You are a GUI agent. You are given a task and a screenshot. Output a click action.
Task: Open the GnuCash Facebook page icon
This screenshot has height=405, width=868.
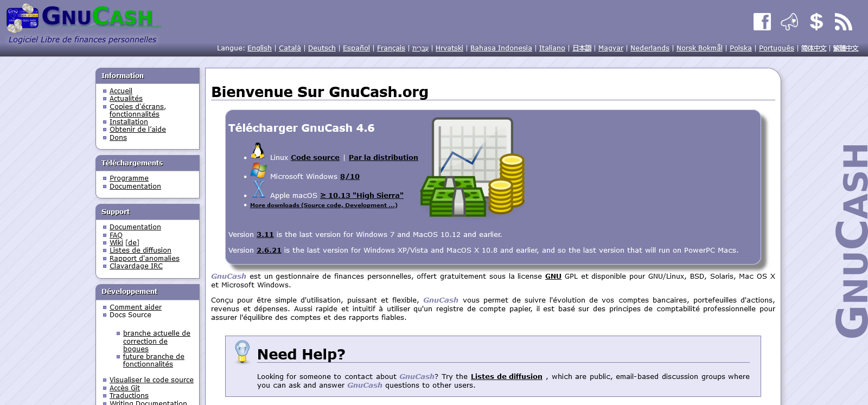pyautogui.click(x=762, y=22)
